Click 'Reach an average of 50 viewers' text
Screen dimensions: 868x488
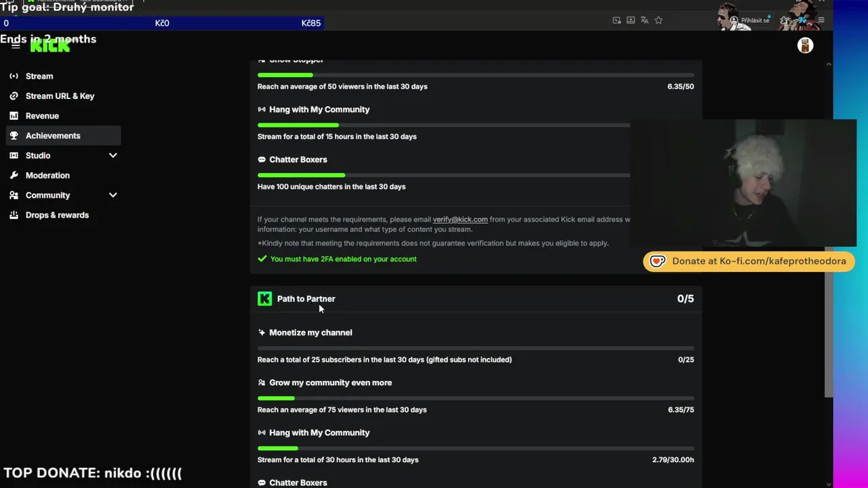pos(342,87)
